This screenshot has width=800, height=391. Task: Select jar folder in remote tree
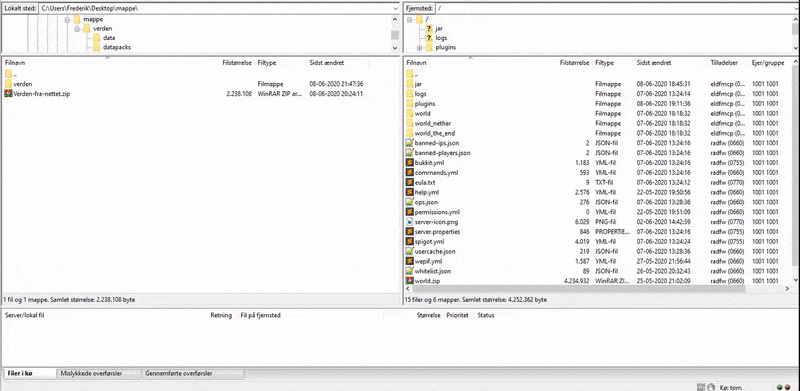pyautogui.click(x=439, y=29)
